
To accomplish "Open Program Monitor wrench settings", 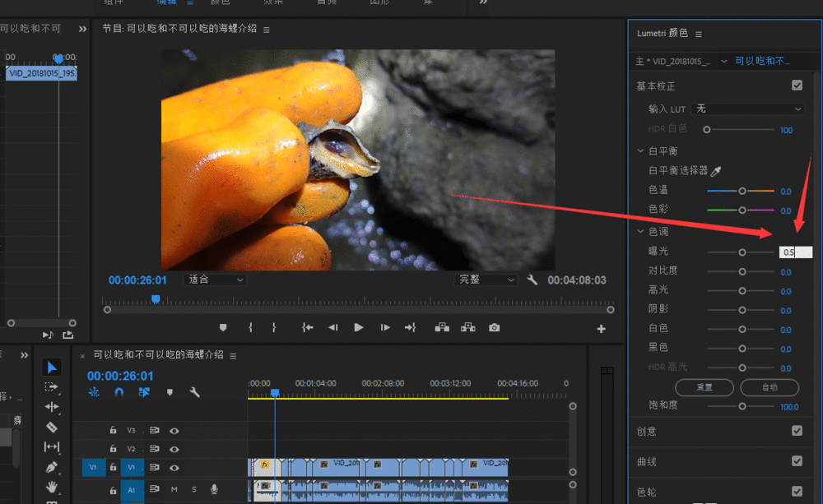I will click(x=532, y=280).
